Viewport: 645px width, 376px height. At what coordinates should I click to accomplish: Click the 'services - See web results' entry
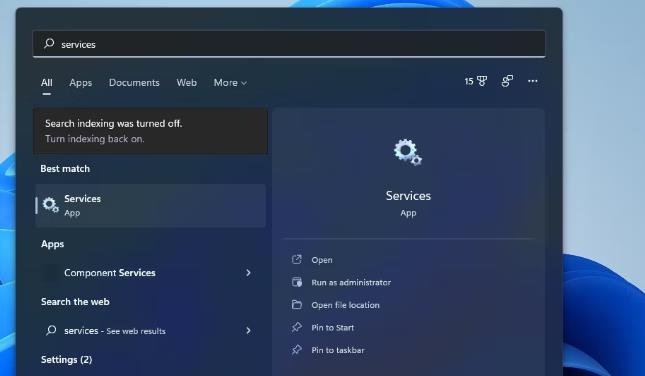[151, 330]
